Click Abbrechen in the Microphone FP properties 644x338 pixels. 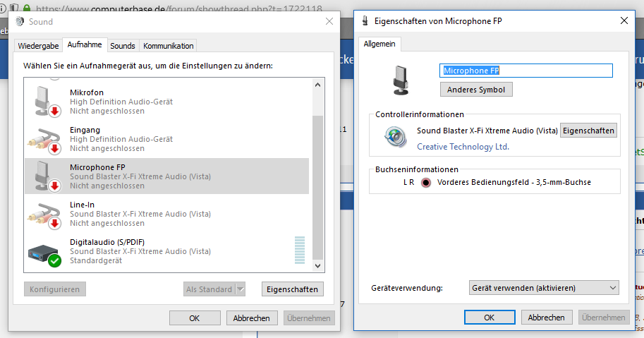click(546, 318)
